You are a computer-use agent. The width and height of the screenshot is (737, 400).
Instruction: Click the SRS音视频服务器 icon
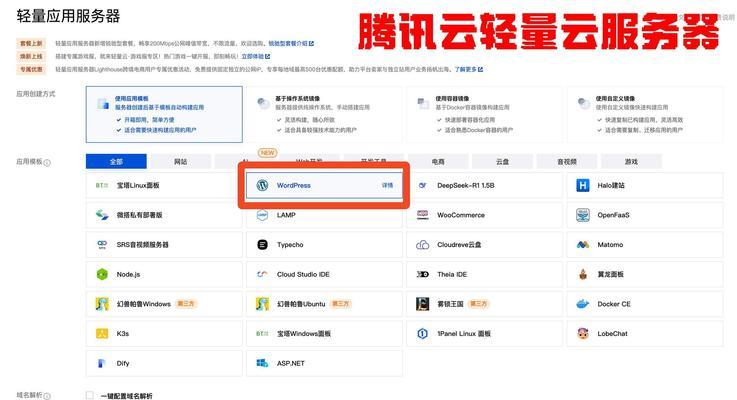pos(102,244)
